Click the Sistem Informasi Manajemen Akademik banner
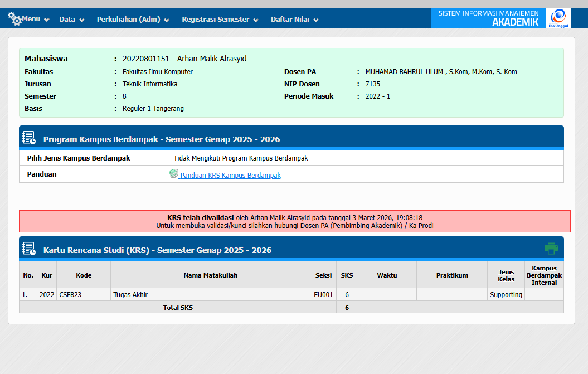The height and width of the screenshot is (374, 588). tap(488, 18)
